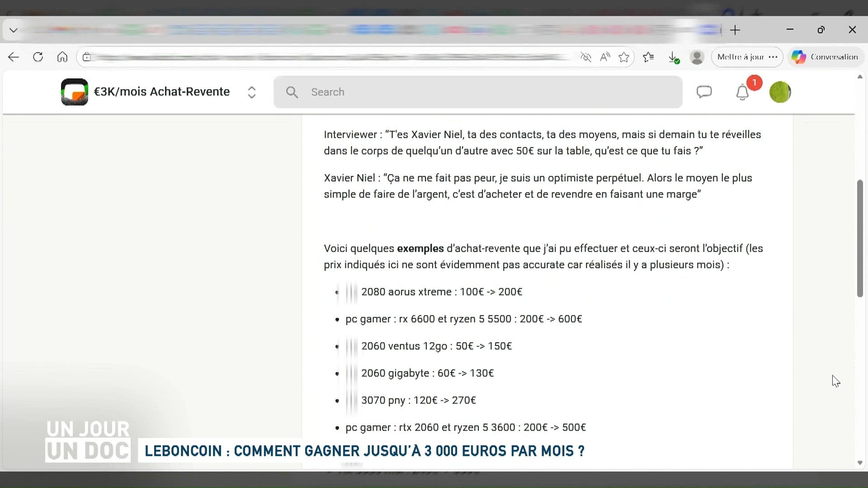
Task: Restore down the browser window
Action: [821, 30]
